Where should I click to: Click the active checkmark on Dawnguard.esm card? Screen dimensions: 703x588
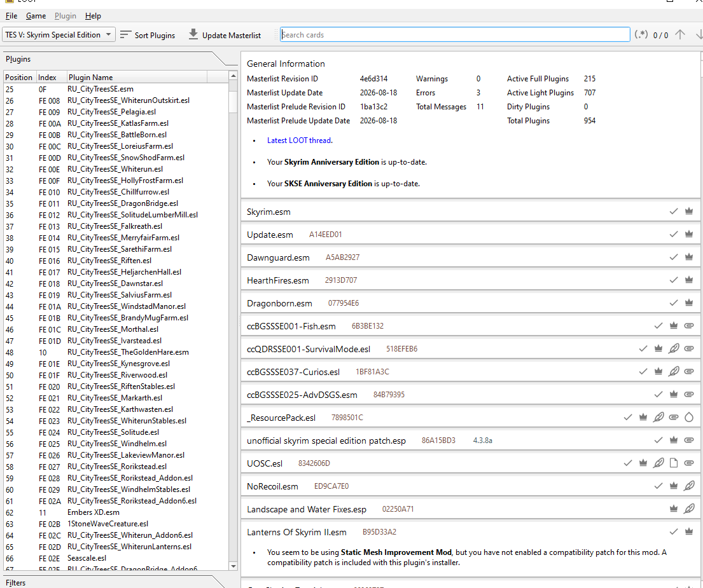tap(673, 257)
